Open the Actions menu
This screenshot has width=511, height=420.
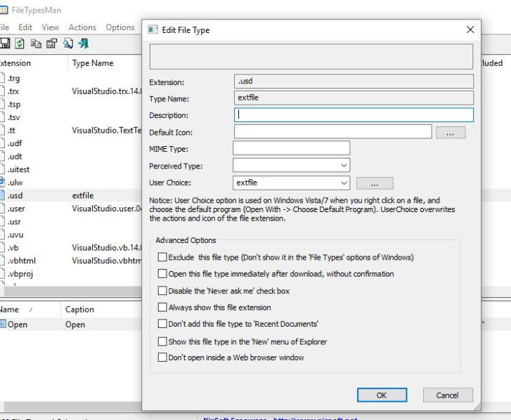coord(82,27)
